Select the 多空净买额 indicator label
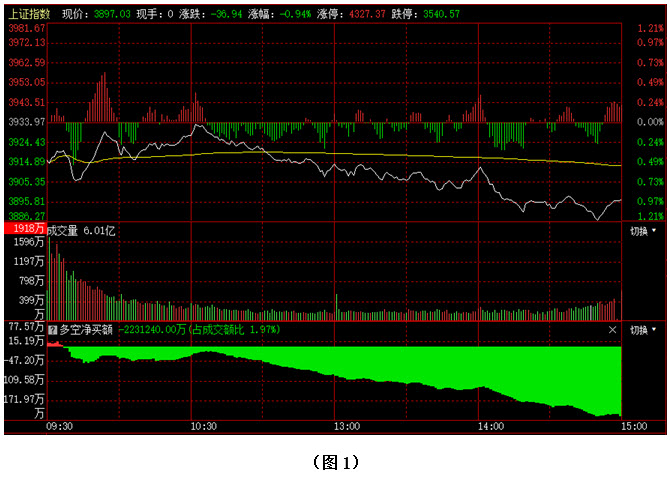Viewport: 670px width, 483px height. coord(86,329)
